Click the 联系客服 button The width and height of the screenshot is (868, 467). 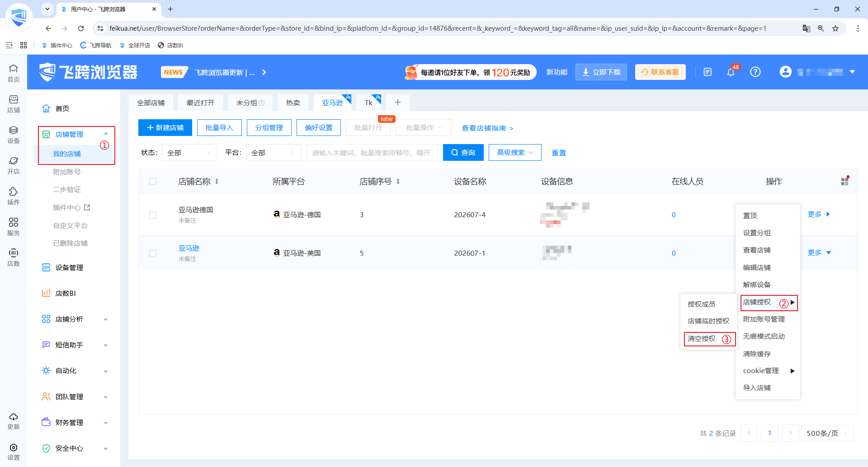click(x=660, y=72)
